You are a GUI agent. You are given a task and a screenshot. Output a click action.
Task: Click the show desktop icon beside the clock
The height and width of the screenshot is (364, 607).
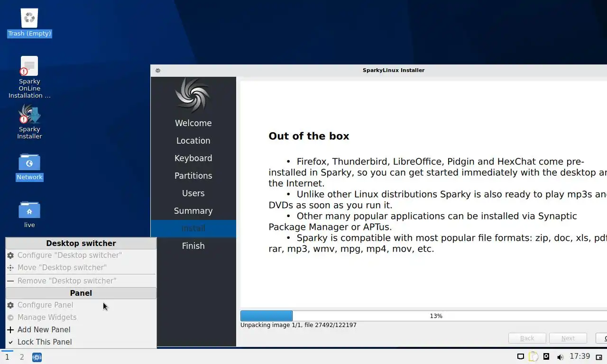(599, 357)
